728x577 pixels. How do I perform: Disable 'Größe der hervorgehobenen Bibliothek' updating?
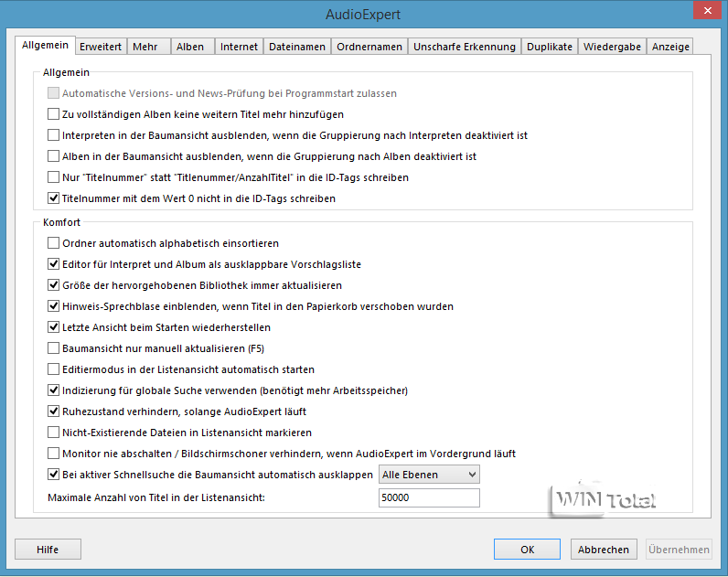53,285
